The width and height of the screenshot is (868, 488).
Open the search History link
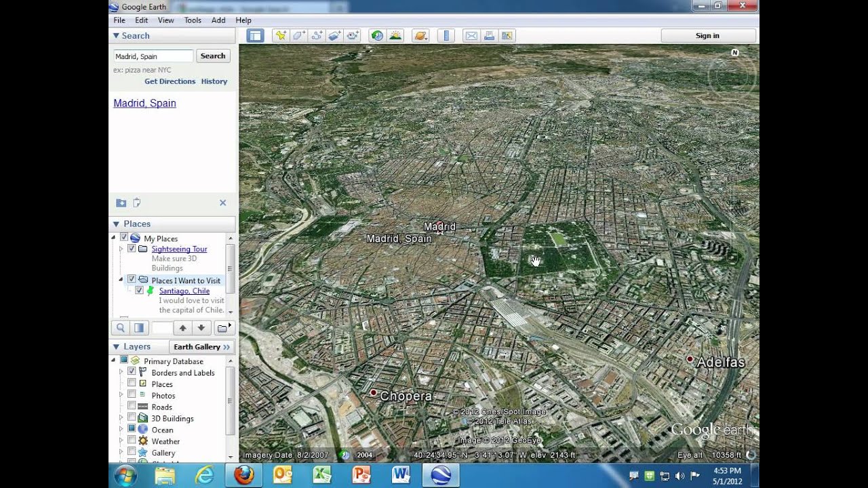click(214, 81)
